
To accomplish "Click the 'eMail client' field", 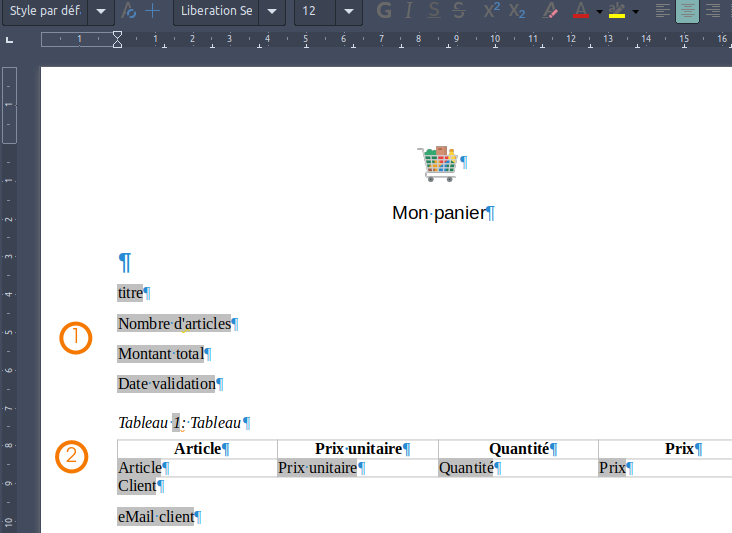I will point(155,517).
